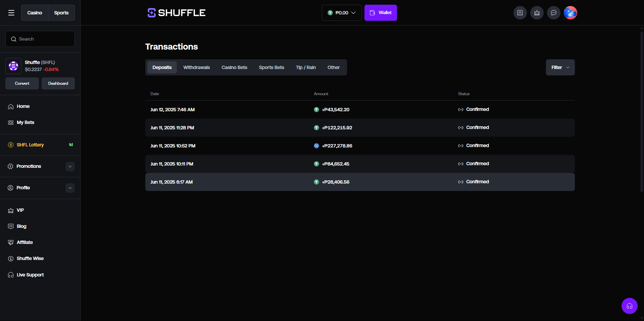The height and width of the screenshot is (321, 644).
Task: Click the SHFL token icon in sidebar
Action: tap(13, 66)
